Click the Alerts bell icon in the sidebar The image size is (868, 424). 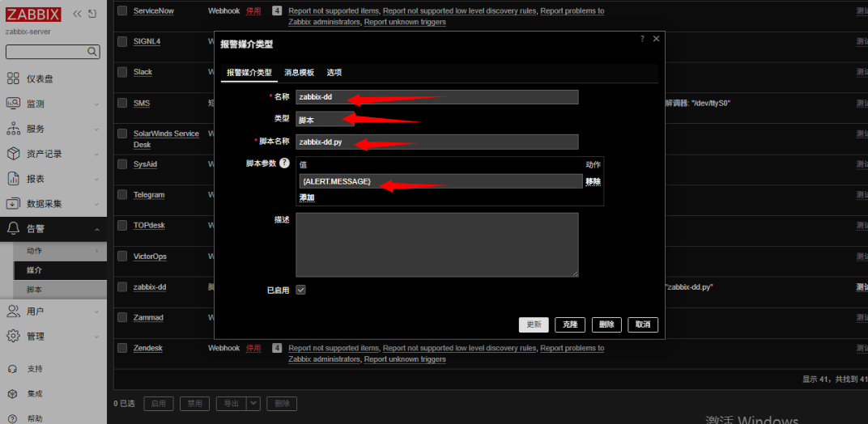(13, 229)
